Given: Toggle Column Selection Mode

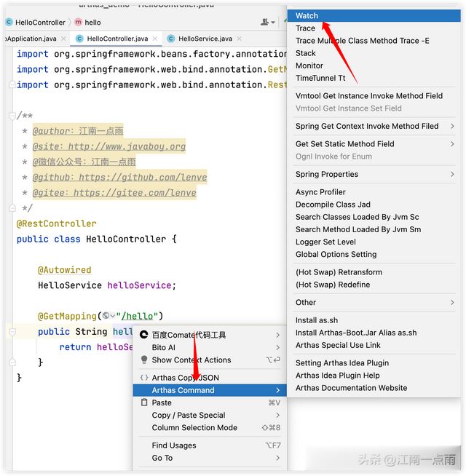Looking at the screenshot, I should pos(210,428).
